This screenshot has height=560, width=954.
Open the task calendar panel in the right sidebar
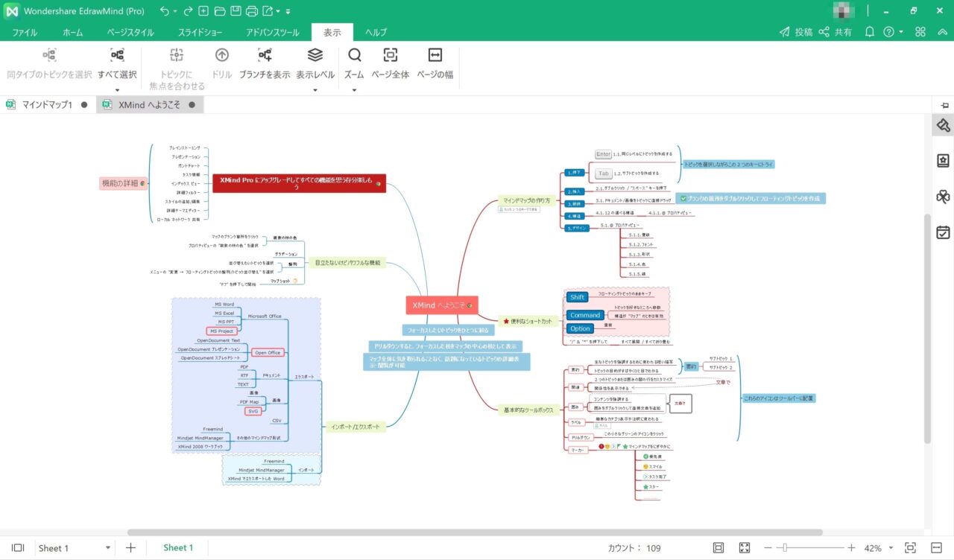click(943, 232)
